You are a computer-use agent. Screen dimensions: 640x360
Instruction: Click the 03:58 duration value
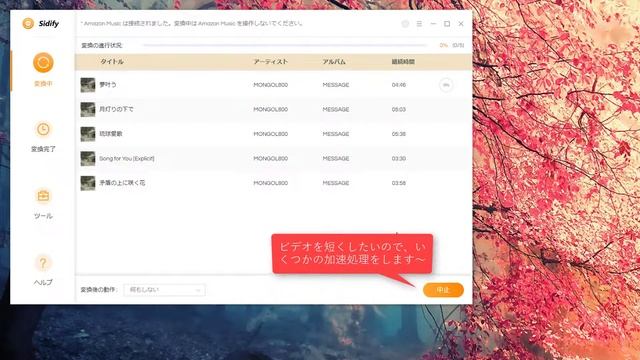[399, 183]
